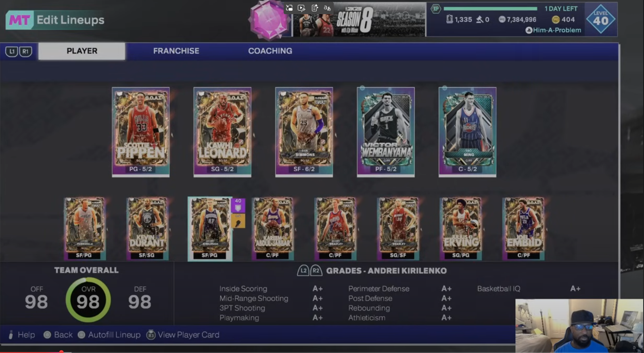Select the Julius Erving bench card
The image size is (644, 353).
(x=461, y=229)
